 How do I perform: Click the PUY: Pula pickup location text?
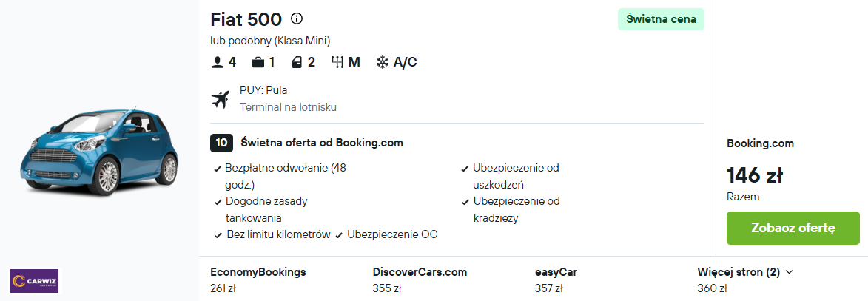point(263,90)
